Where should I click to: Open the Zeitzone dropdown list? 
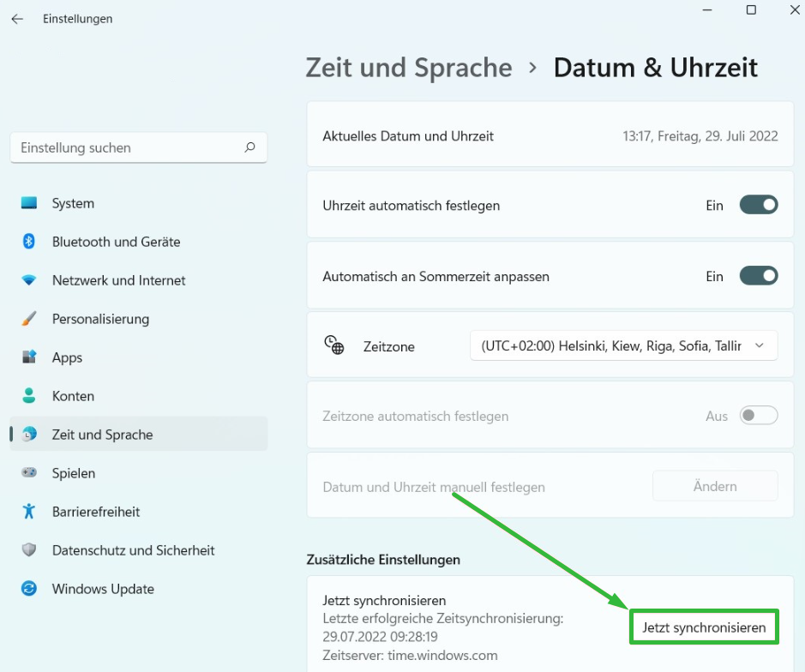(623, 346)
